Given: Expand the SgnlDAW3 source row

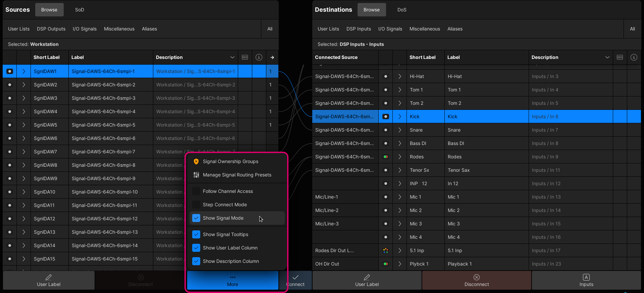Looking at the screenshot, I should click(23, 98).
